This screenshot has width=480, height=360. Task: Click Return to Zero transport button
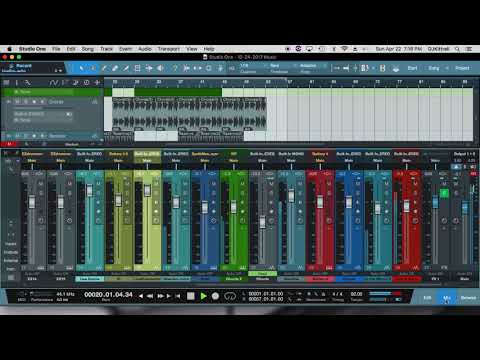click(x=178, y=296)
